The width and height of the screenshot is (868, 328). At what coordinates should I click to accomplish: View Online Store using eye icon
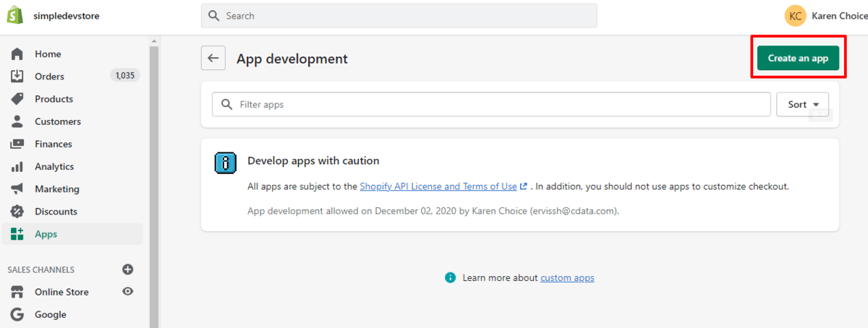pyautogui.click(x=128, y=292)
